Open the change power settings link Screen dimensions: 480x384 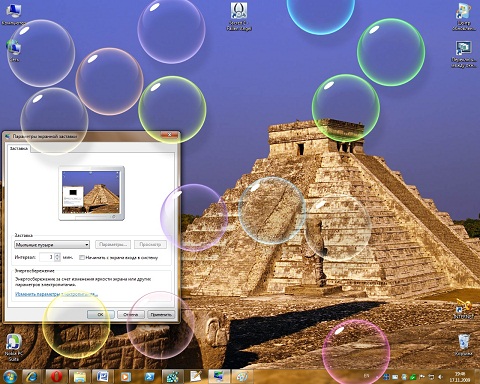[56, 294]
